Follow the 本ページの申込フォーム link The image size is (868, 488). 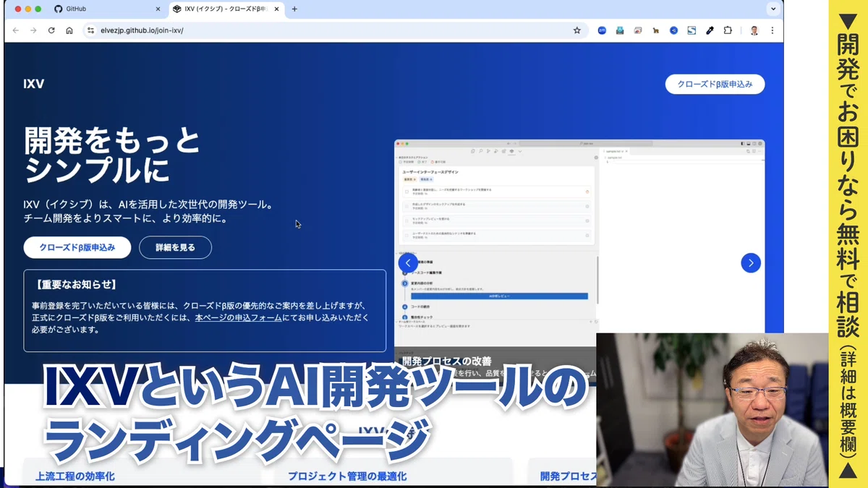(239, 317)
